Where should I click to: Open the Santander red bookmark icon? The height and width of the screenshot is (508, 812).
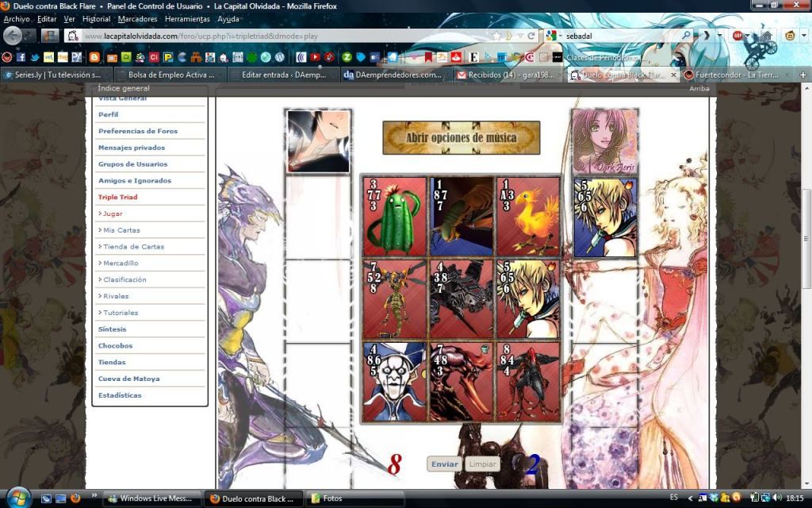coord(456,57)
